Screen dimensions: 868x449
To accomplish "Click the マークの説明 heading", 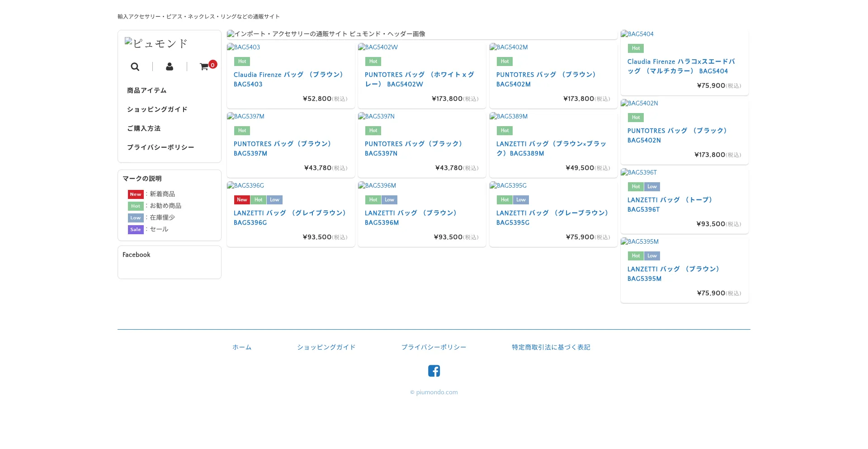I will 142,179.
